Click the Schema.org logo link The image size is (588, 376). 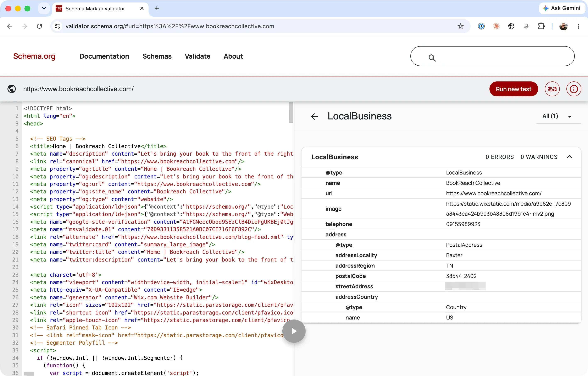coord(34,56)
